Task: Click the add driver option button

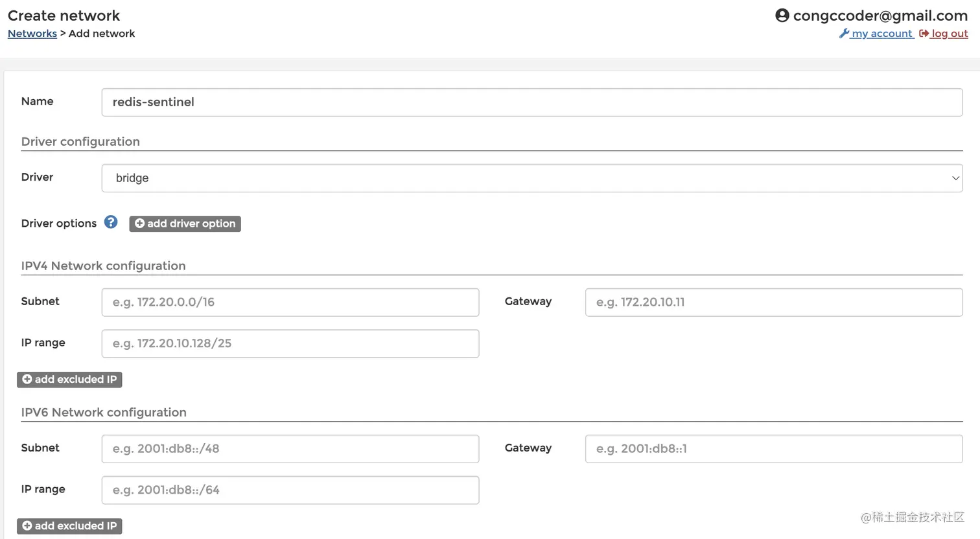Action: 185,224
